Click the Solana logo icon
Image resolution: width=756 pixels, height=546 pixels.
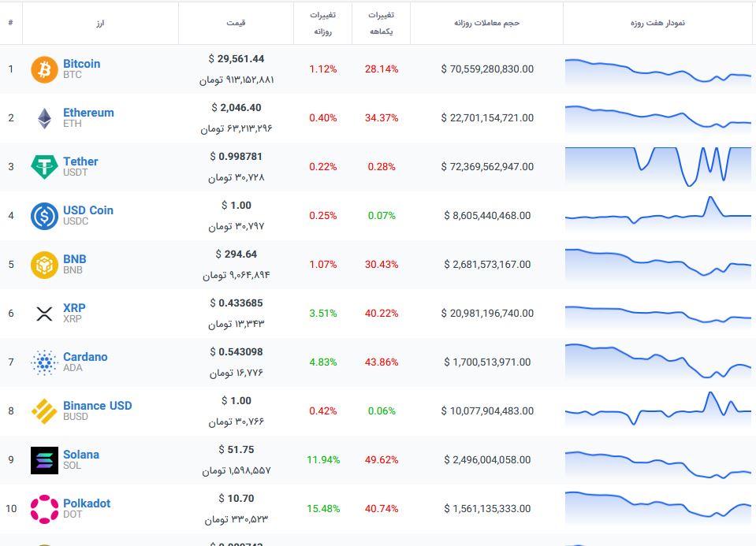tap(44, 460)
